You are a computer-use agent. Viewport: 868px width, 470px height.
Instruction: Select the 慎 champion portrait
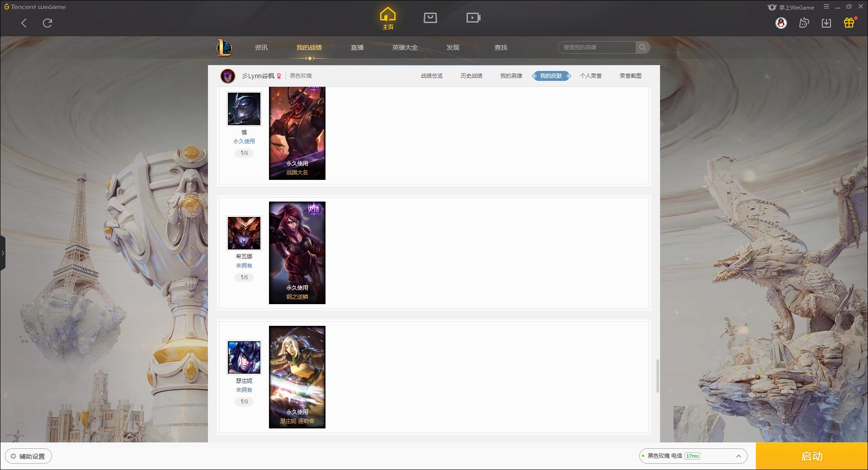[244, 109]
